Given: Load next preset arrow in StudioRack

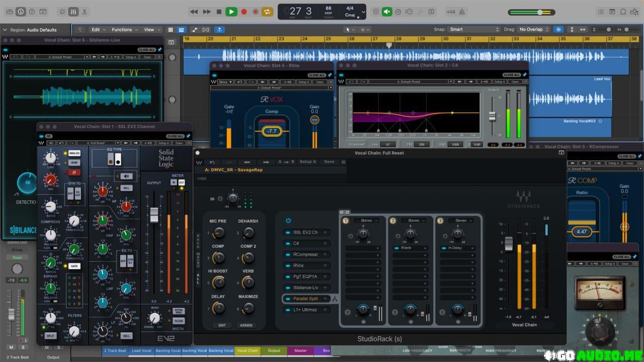Looking at the screenshot, I should [266, 162].
